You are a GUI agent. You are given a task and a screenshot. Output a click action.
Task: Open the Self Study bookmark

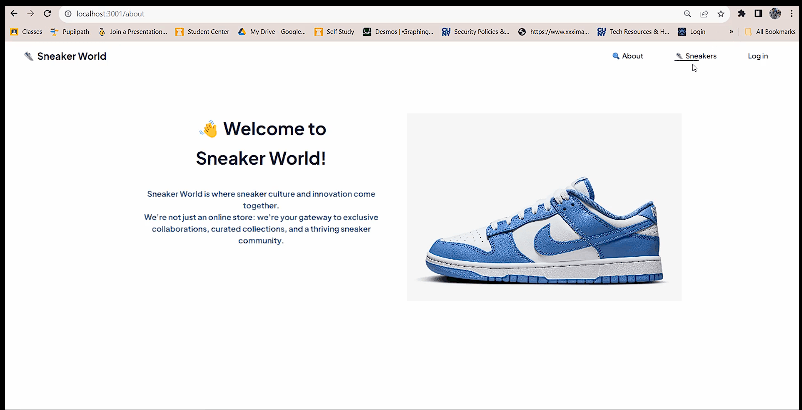[335, 32]
